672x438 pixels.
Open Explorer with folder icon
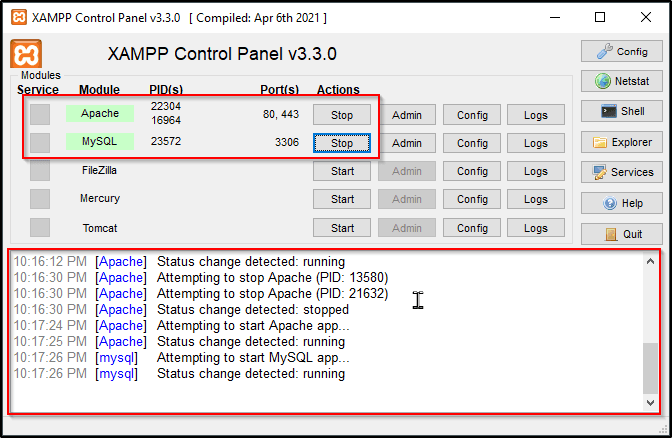click(621, 142)
